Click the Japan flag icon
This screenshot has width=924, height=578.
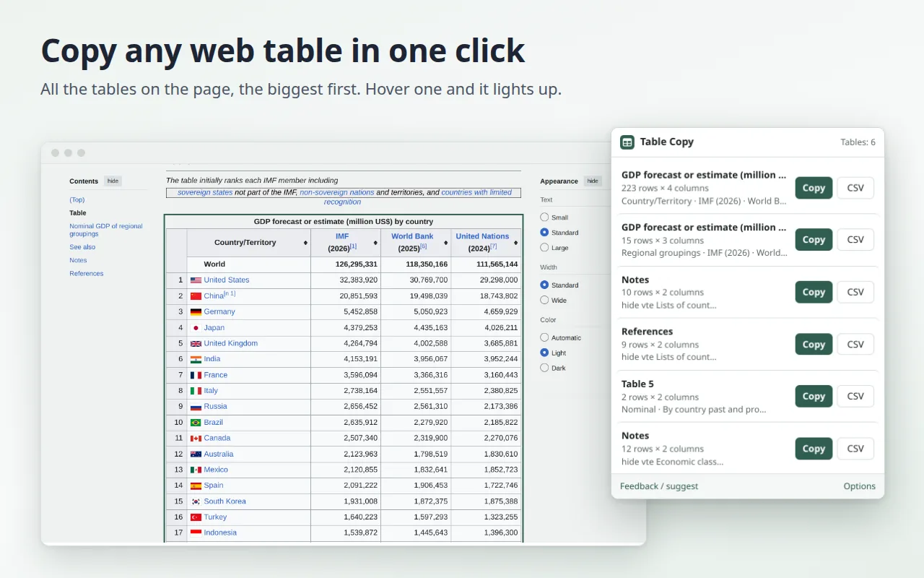click(196, 328)
